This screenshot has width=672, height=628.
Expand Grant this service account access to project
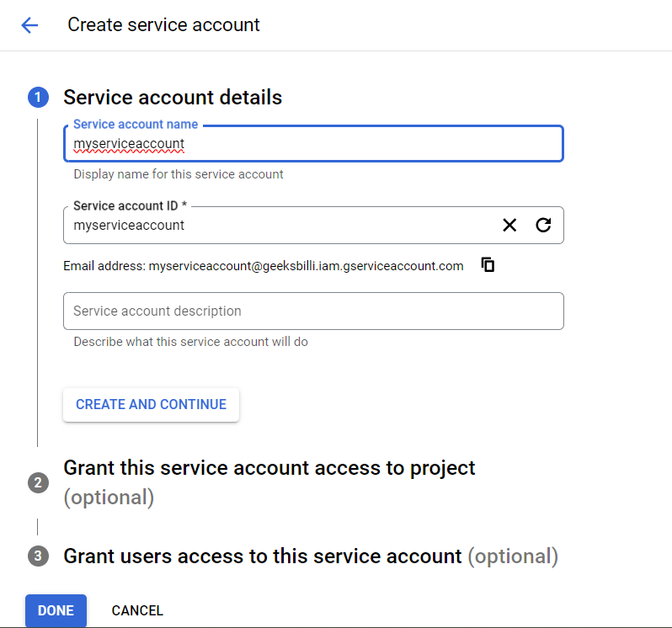tap(269, 468)
